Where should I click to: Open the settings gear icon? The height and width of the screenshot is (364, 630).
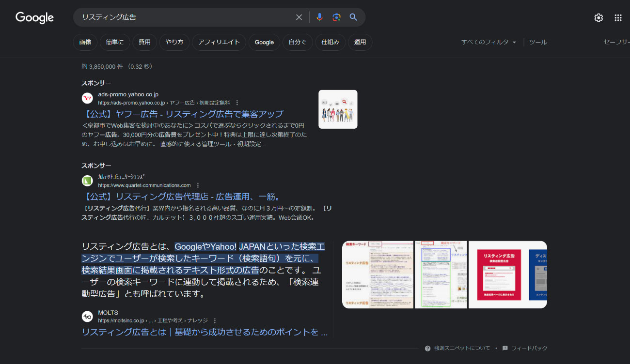click(x=598, y=18)
